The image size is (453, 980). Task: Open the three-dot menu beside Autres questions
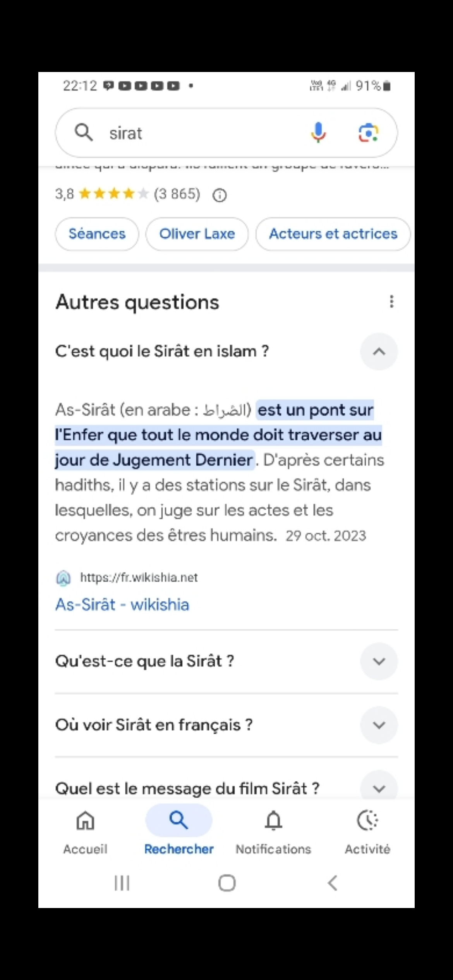(391, 302)
